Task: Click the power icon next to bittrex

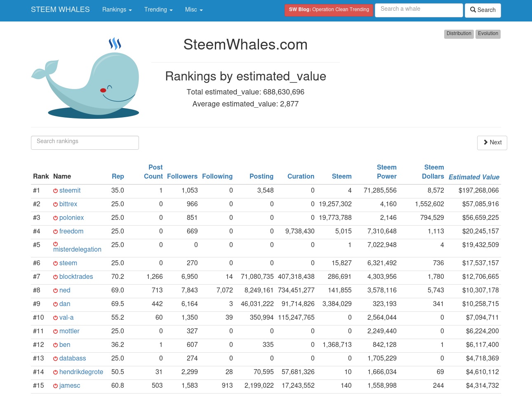Action: pyautogui.click(x=55, y=205)
